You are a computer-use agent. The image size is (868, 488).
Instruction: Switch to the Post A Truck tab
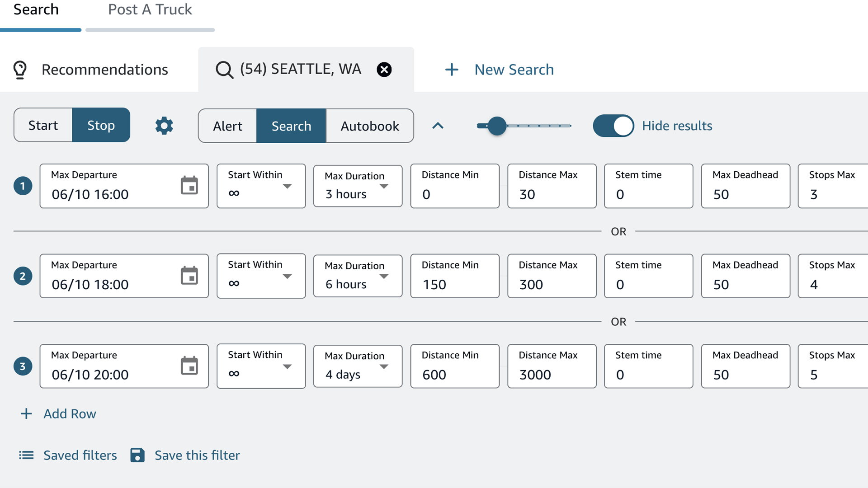pyautogui.click(x=150, y=10)
